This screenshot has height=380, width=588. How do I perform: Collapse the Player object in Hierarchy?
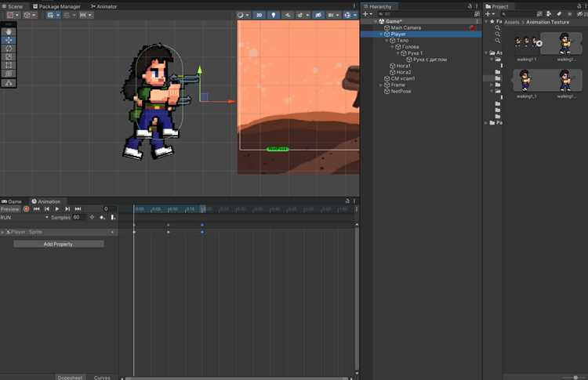(381, 34)
